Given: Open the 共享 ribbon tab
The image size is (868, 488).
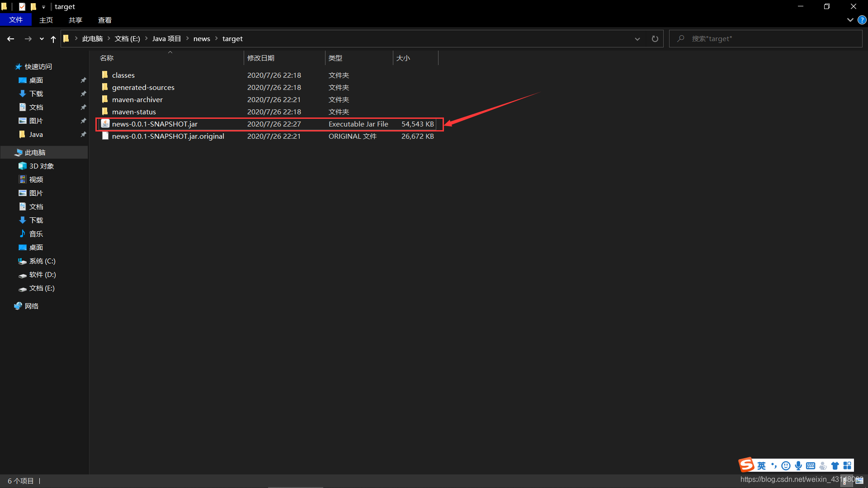Looking at the screenshot, I should (x=75, y=20).
